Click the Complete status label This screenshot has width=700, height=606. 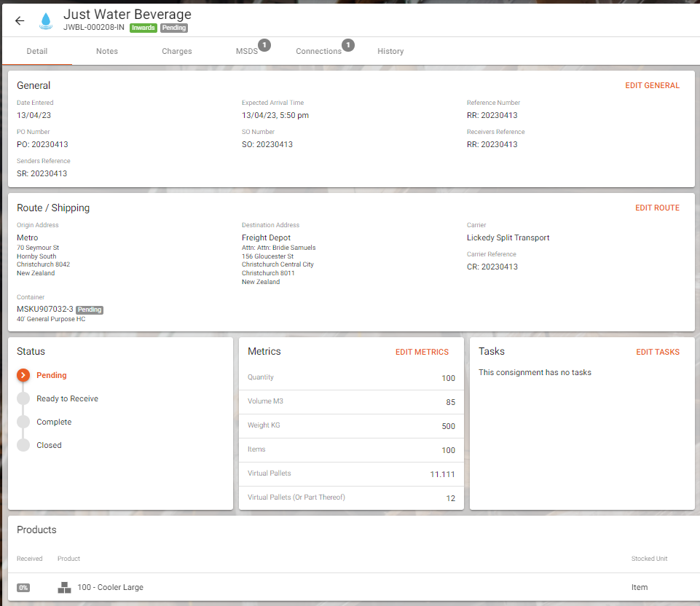(x=54, y=422)
